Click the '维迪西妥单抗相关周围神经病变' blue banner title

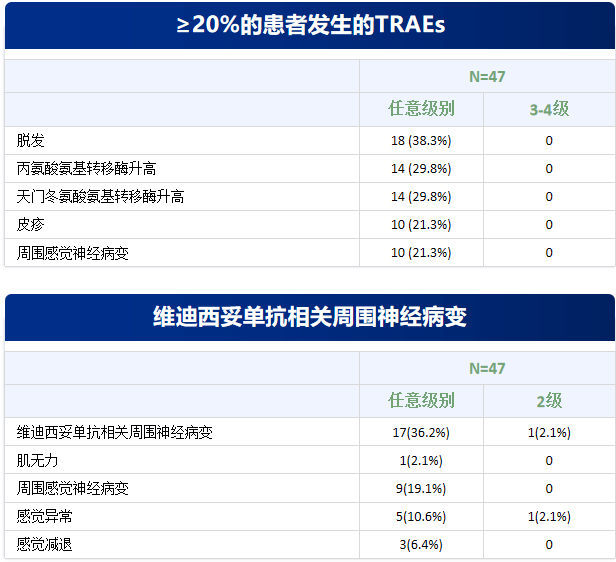pos(310,317)
